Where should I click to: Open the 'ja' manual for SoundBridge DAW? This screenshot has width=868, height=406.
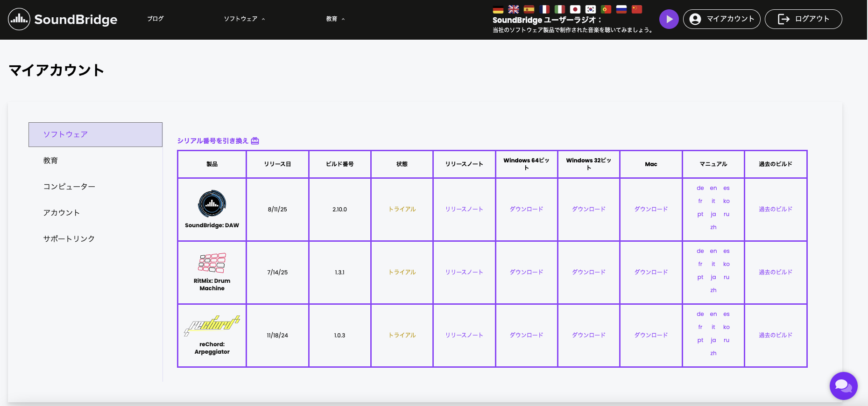(713, 214)
